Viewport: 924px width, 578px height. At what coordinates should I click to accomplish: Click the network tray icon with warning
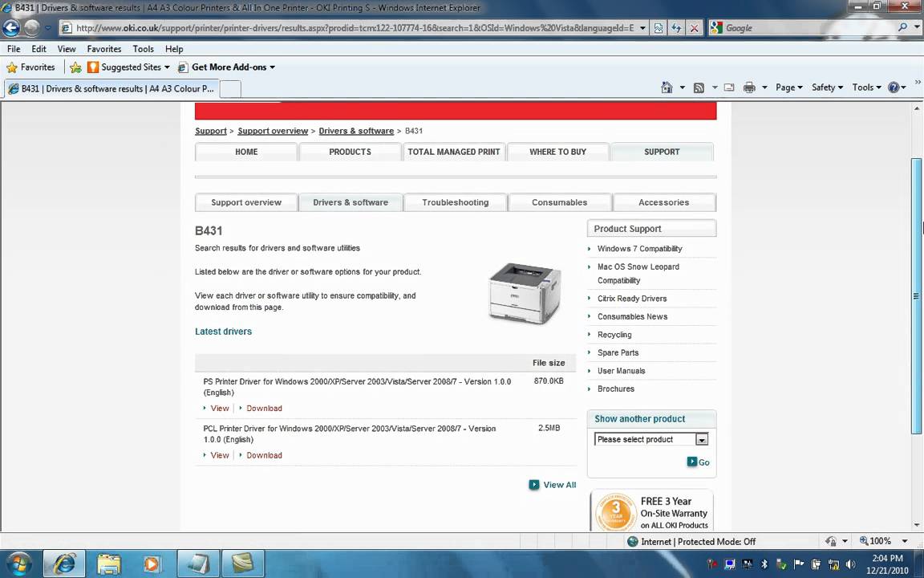[x=833, y=564]
